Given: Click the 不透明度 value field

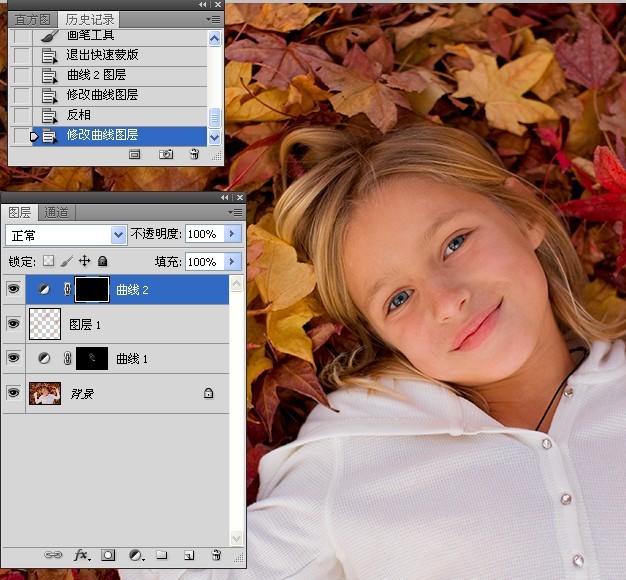Looking at the screenshot, I should tap(204, 234).
